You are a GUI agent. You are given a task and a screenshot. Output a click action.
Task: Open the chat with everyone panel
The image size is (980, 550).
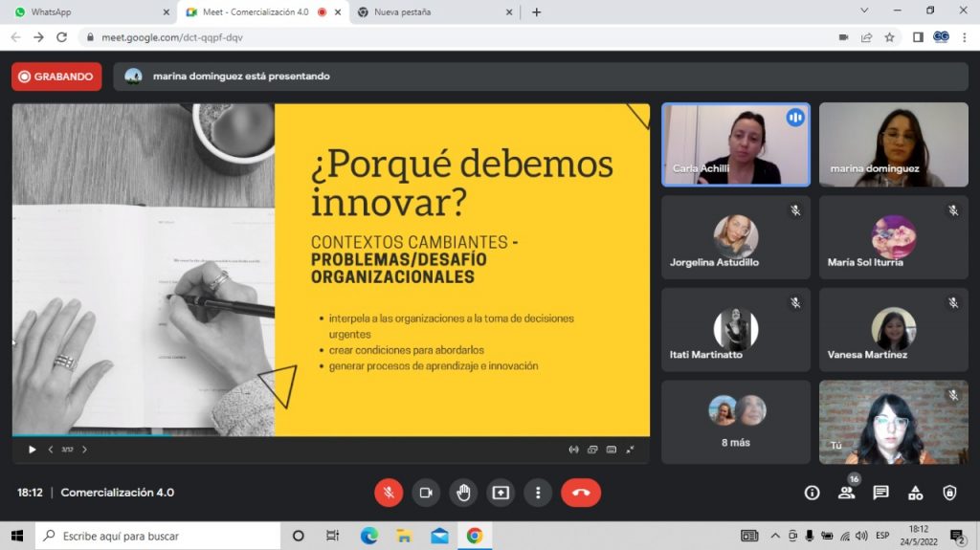click(x=880, y=493)
